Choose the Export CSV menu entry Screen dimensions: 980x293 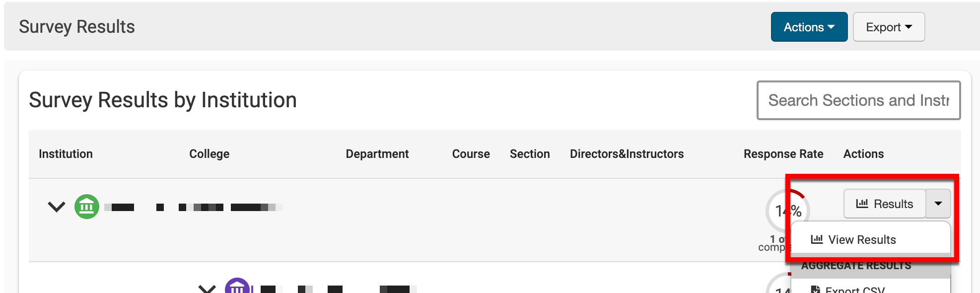coord(855,289)
